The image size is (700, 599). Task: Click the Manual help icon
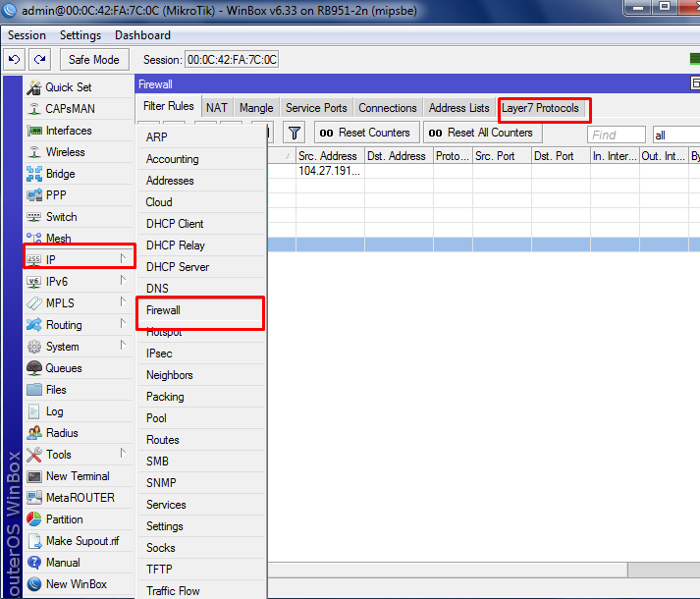tap(34, 563)
